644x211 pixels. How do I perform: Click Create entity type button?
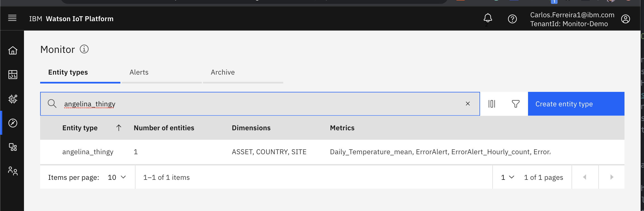[576, 104]
